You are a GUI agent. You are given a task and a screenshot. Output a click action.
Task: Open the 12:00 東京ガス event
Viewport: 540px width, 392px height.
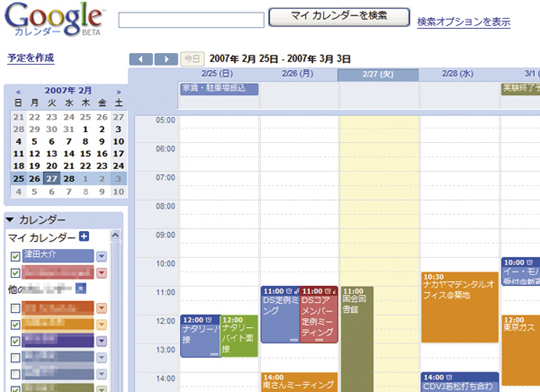coord(521,350)
